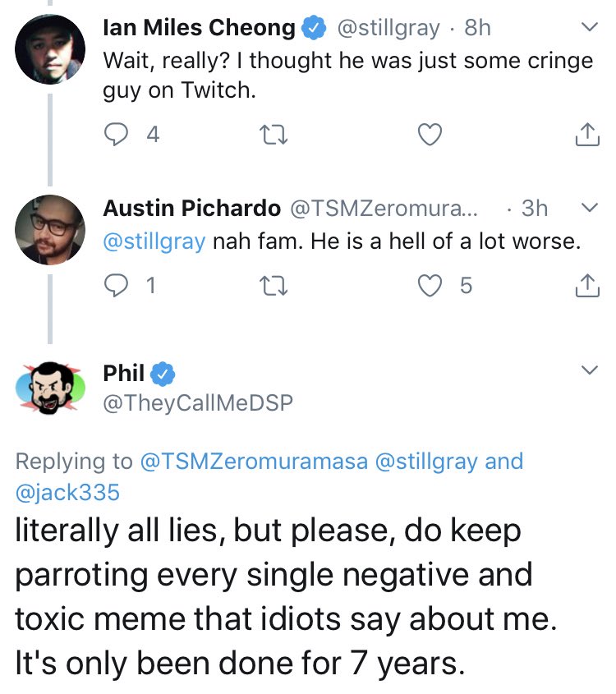Retweet Austin Pichardo's tweet
616x694 pixels.
[274, 286]
